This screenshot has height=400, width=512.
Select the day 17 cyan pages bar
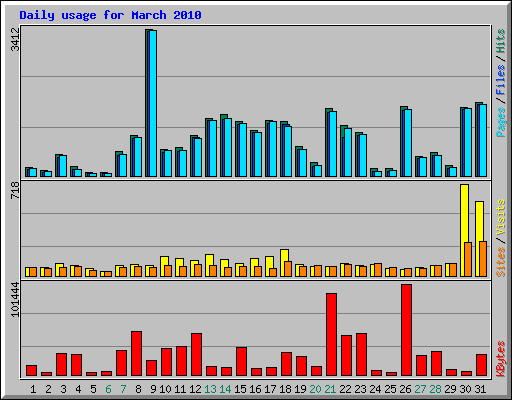pyautogui.click(x=273, y=149)
